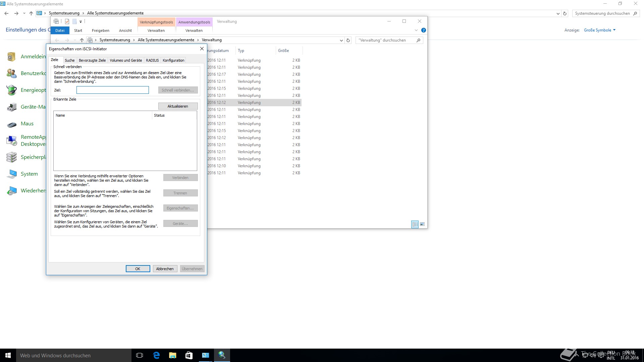Switch to the Suche tab
The width and height of the screenshot is (644, 362).
pyautogui.click(x=70, y=60)
